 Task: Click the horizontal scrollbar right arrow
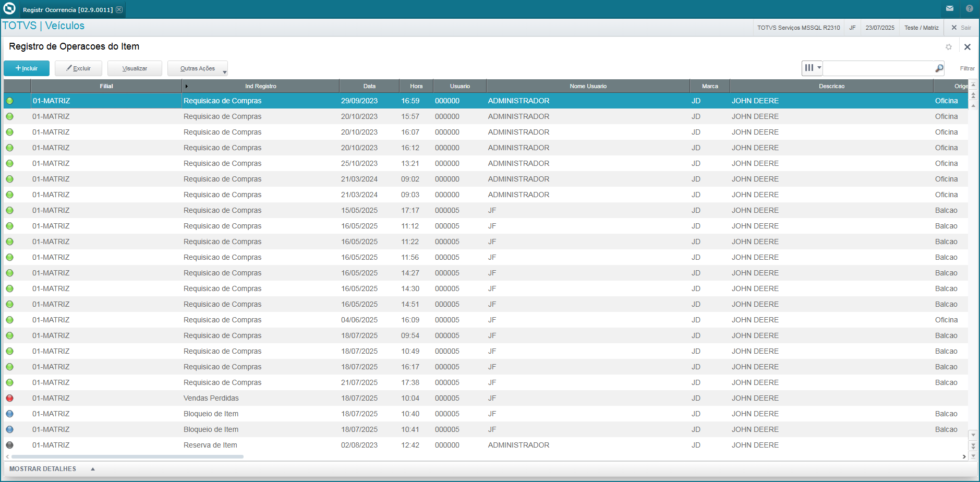coord(964,456)
